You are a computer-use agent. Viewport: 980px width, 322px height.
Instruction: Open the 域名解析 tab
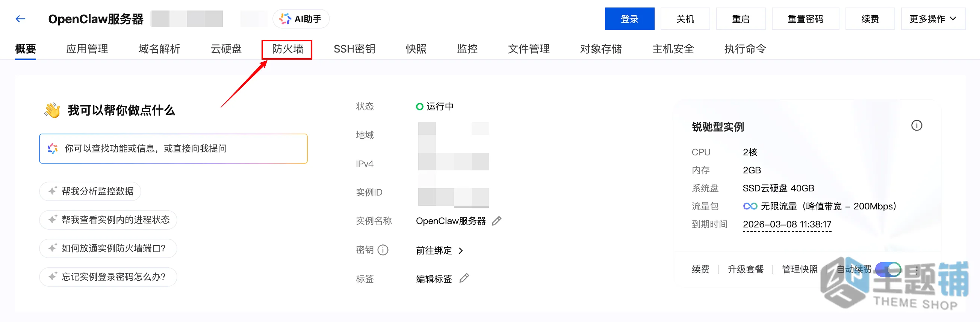159,49
